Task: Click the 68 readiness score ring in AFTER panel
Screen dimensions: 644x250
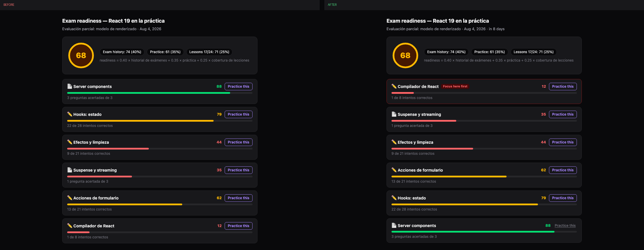Action: click(x=405, y=55)
